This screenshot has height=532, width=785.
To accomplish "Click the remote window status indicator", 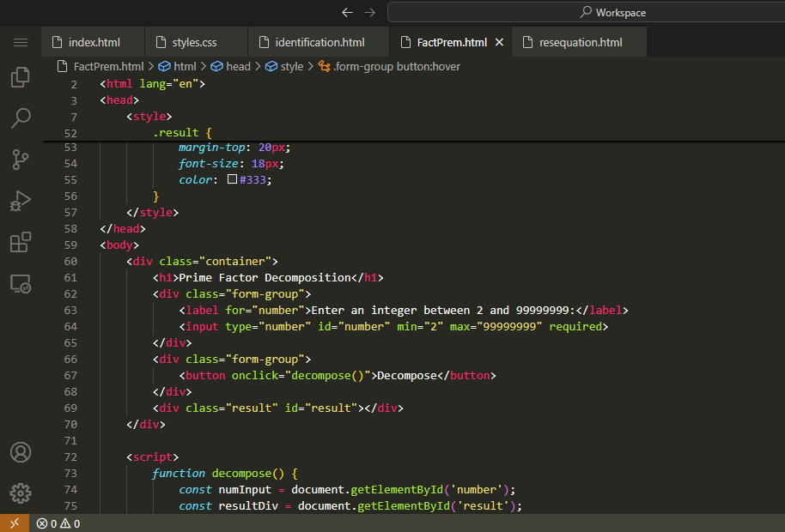I will coord(14,523).
